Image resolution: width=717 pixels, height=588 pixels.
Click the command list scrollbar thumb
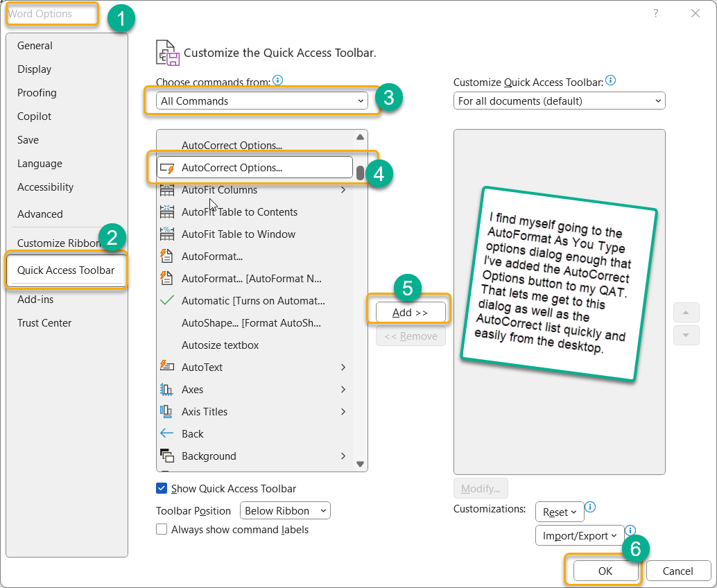(x=361, y=173)
